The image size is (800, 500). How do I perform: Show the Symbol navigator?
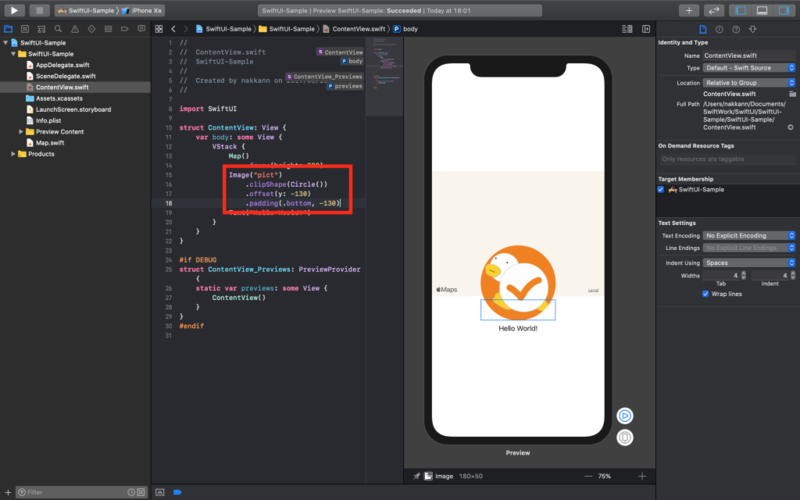(x=42, y=29)
